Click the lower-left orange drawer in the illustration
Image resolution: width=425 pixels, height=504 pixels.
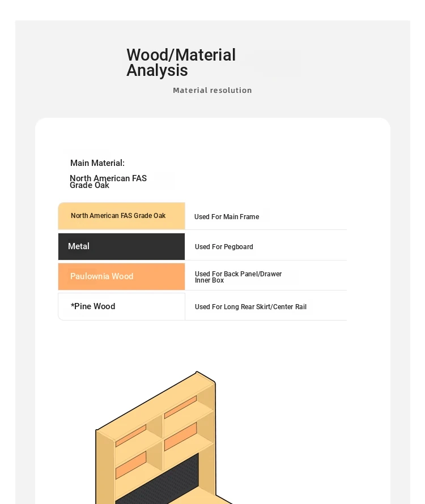[x=131, y=465]
